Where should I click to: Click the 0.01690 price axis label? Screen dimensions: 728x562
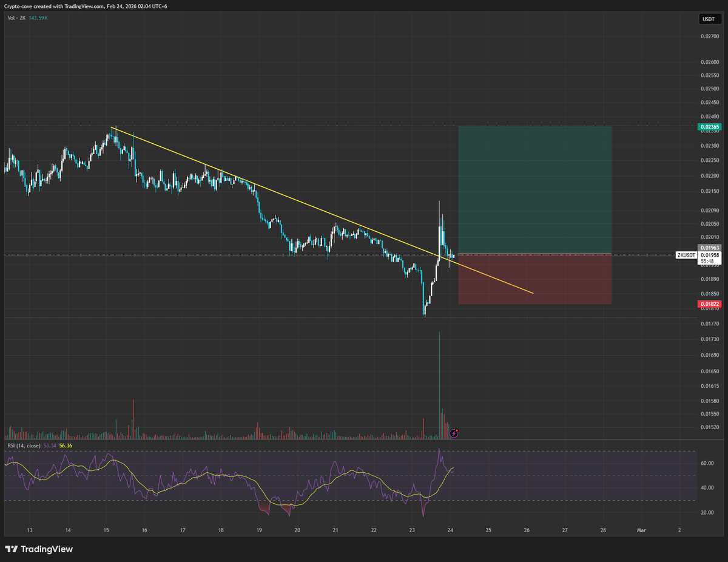(x=709, y=354)
